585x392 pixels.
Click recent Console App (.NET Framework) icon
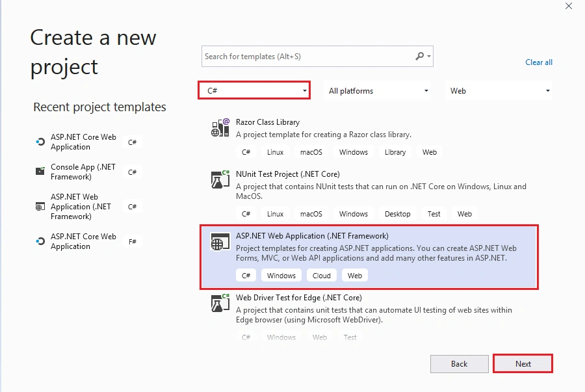[x=40, y=171]
